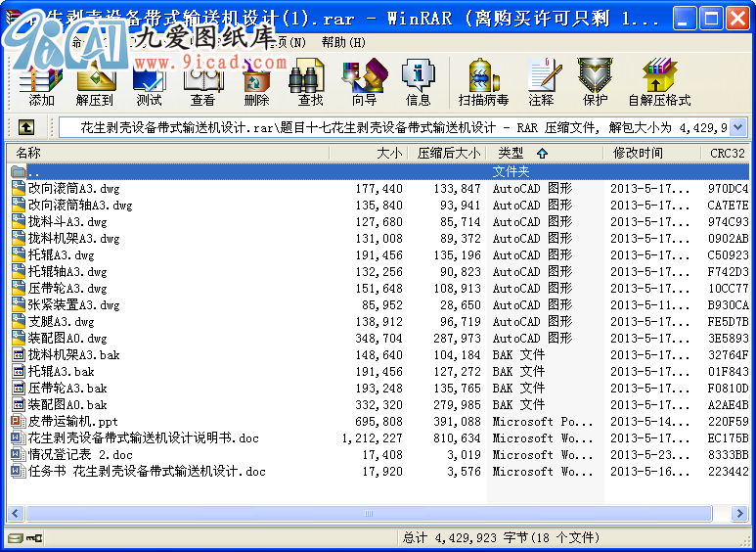Viewport: 756px width, 552px height.
Task: Click the horizontal scrollbar right arrow
Action: pyautogui.click(x=739, y=514)
